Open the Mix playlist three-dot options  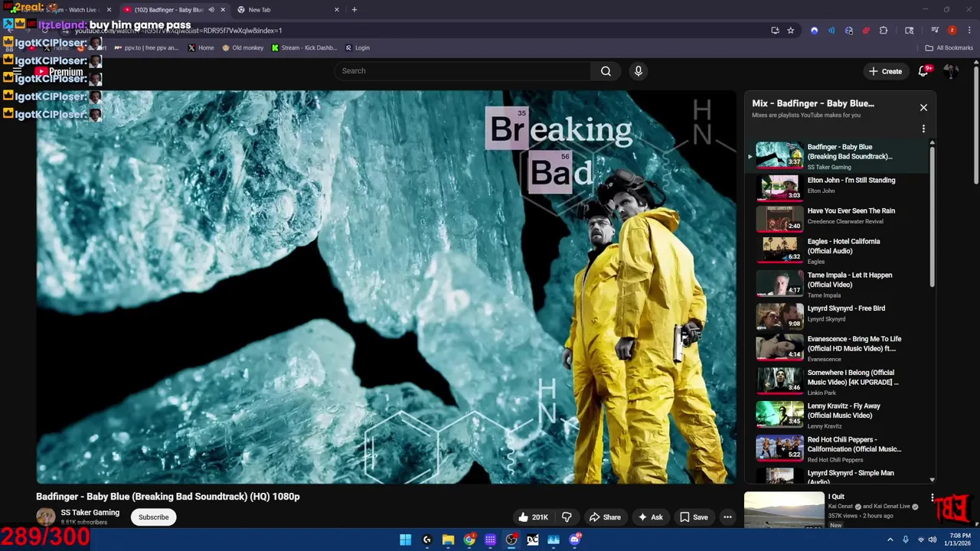point(923,129)
